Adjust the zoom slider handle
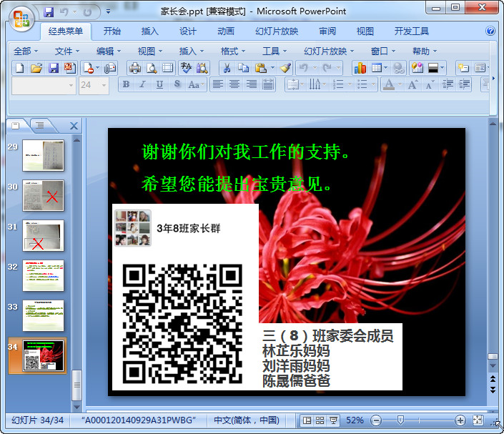The image size is (504, 434). pyautogui.click(x=400, y=420)
